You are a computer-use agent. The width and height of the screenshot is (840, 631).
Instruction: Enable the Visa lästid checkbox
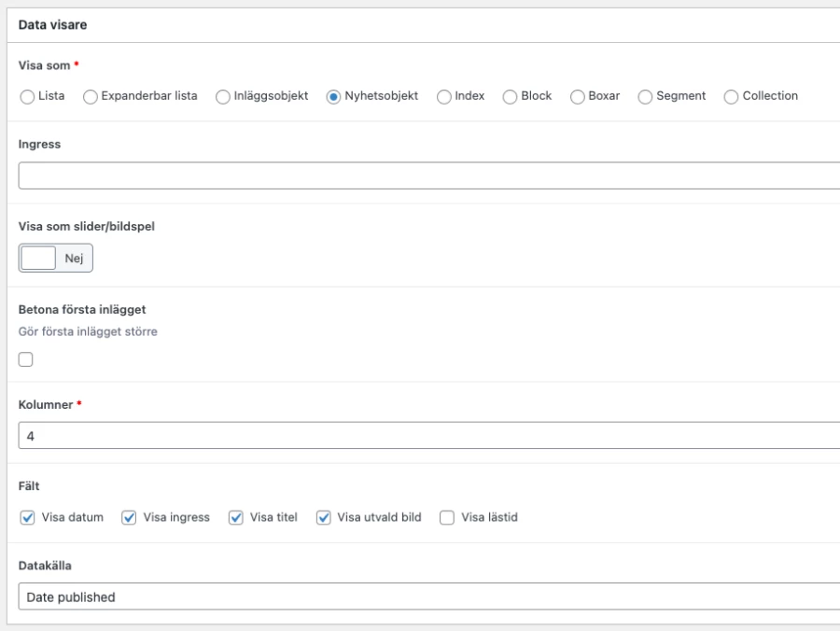(x=447, y=517)
